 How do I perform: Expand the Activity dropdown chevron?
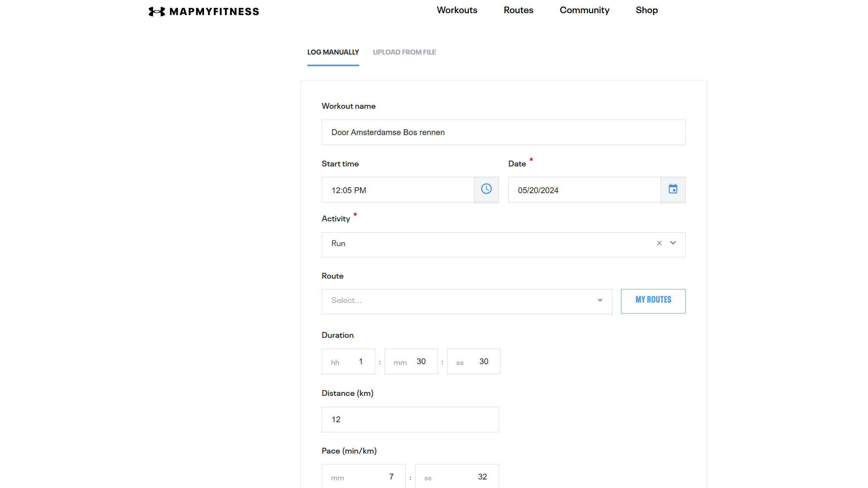(673, 243)
